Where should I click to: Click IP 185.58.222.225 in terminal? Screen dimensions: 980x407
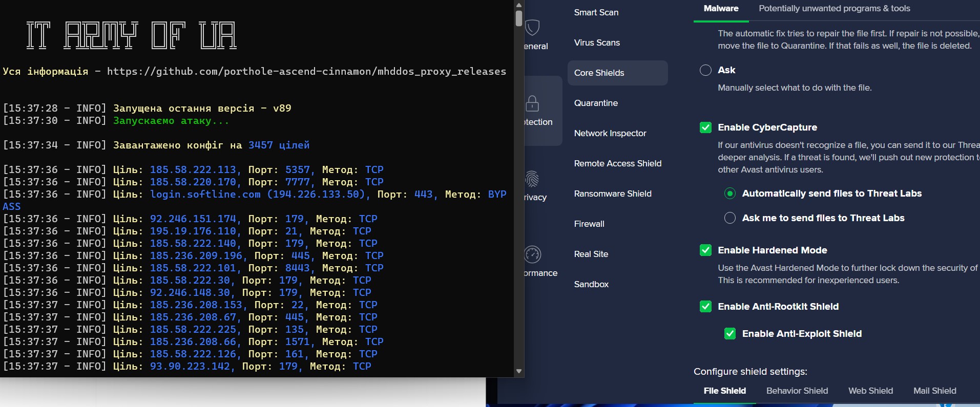pos(193,329)
